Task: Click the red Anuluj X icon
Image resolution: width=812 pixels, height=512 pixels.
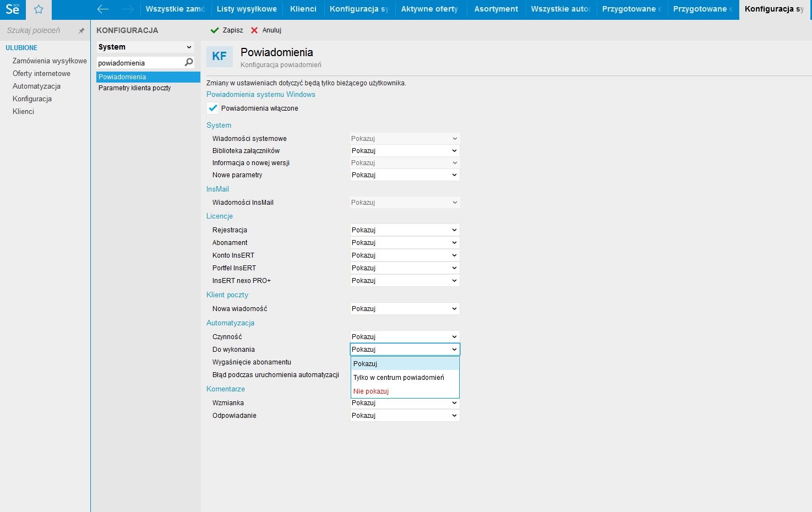Action: pyautogui.click(x=254, y=30)
